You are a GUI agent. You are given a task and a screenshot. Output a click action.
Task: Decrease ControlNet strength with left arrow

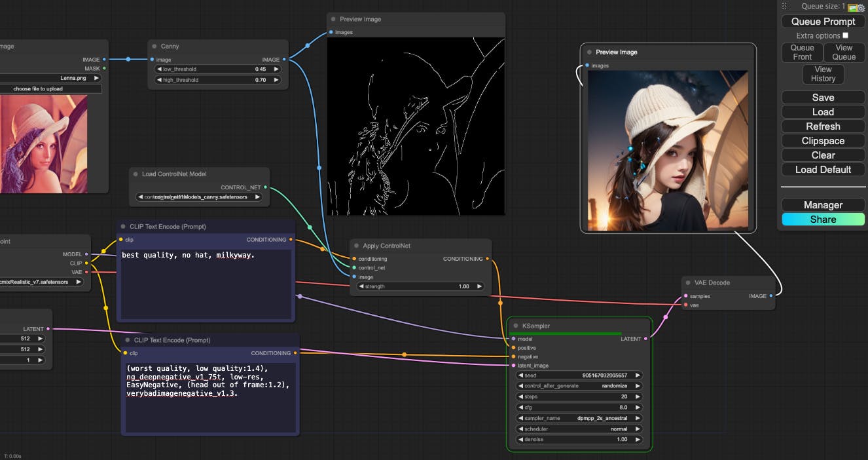coord(361,286)
